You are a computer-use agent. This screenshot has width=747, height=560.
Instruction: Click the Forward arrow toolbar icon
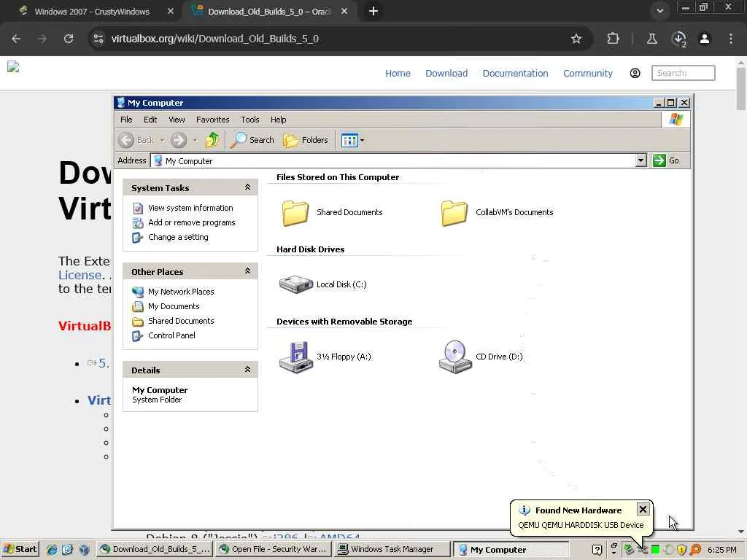[x=179, y=140]
